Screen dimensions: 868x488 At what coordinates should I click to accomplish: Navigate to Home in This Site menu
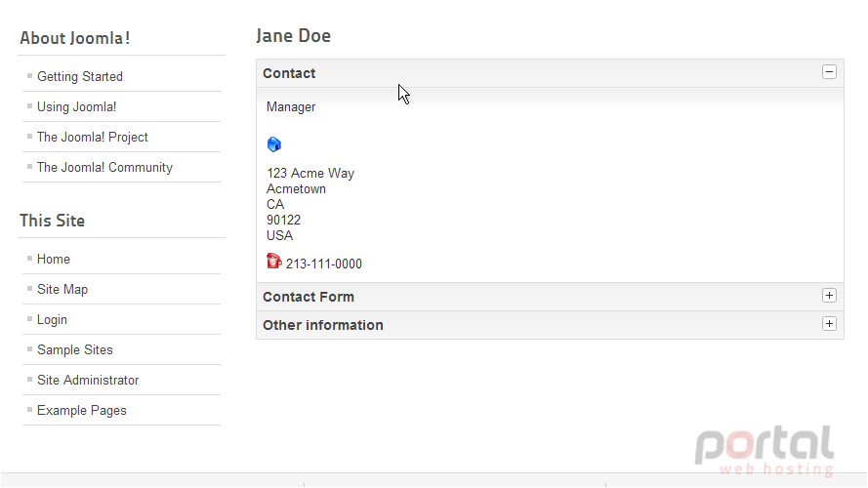53,259
